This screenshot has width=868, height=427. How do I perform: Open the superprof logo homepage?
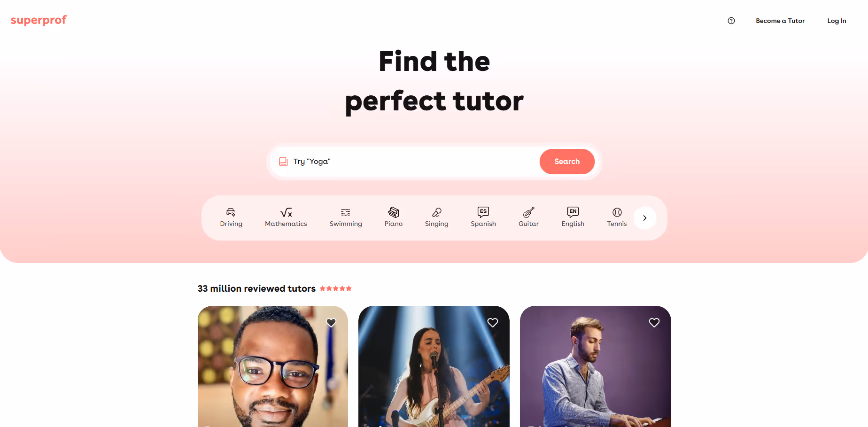(x=39, y=20)
